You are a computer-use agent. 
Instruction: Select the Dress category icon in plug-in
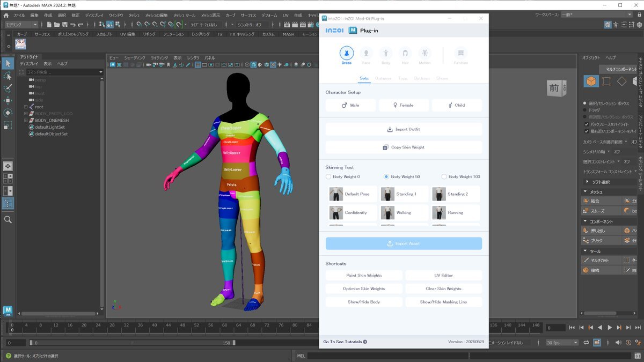[347, 53]
